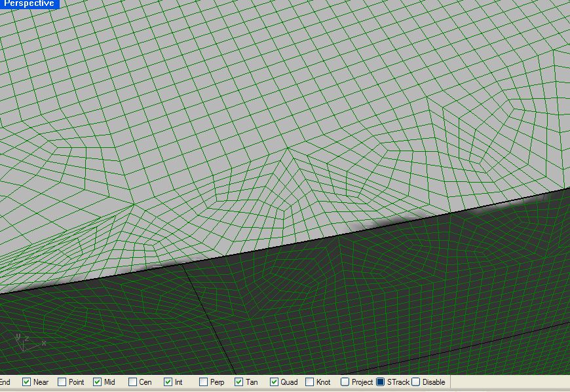Open the Perspective viewport title menu
Image resolution: width=570 pixels, height=392 pixels.
29,4
